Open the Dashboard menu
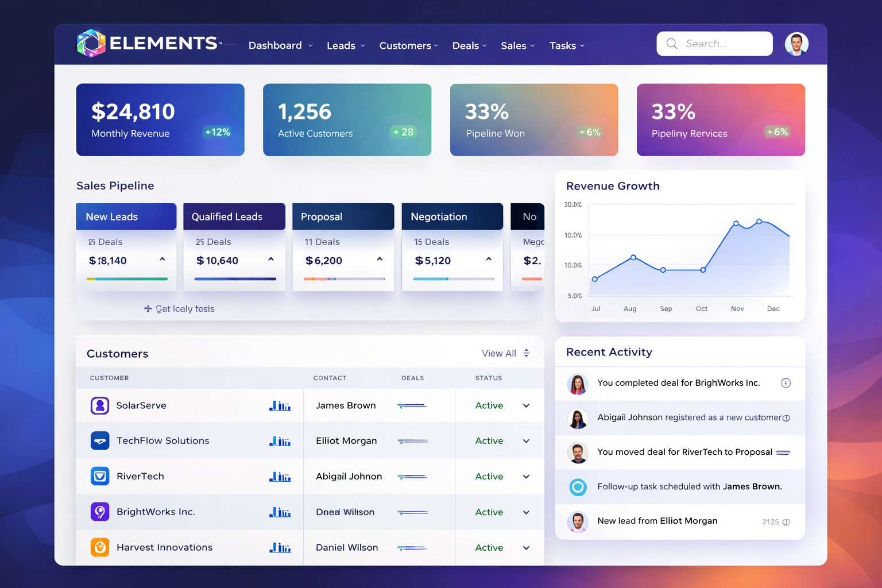Image resolution: width=882 pixels, height=588 pixels. click(x=280, y=45)
